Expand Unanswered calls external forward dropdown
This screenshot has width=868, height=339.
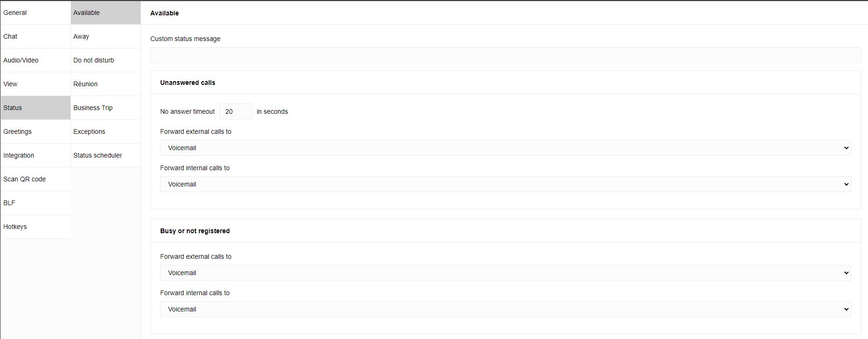[x=505, y=148]
